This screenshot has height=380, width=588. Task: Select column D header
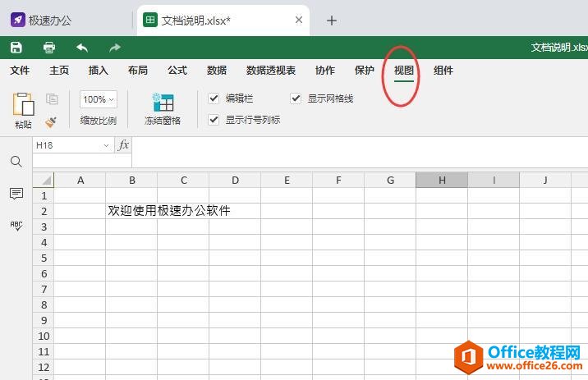tap(235, 181)
